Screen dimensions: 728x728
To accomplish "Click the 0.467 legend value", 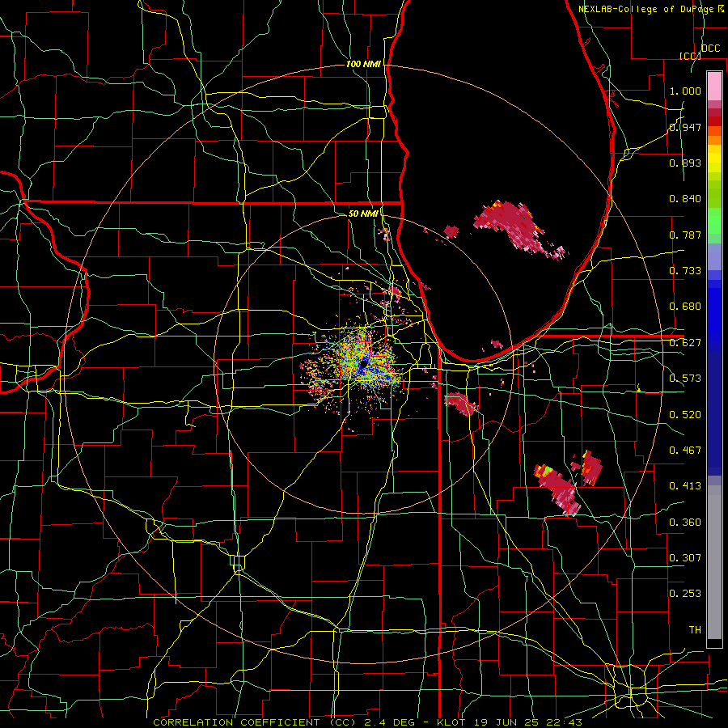I will coord(685,451).
